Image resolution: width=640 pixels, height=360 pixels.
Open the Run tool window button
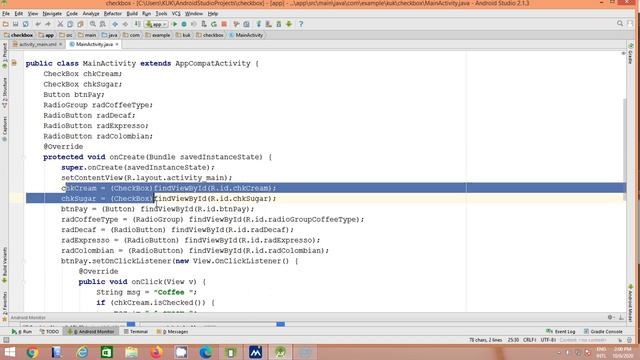(x=22, y=331)
